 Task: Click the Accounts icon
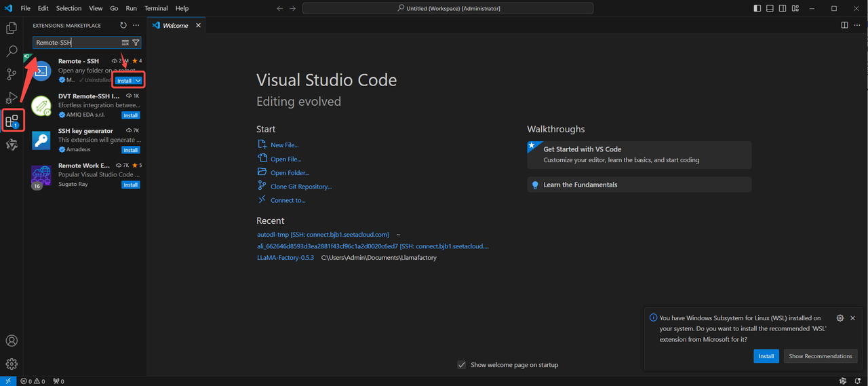[x=12, y=341]
